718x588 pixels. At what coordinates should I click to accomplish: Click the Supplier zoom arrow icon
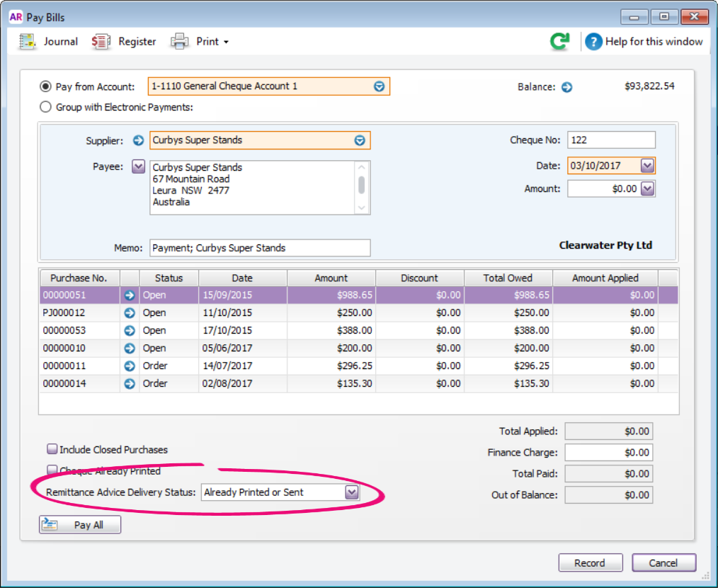[x=138, y=140]
